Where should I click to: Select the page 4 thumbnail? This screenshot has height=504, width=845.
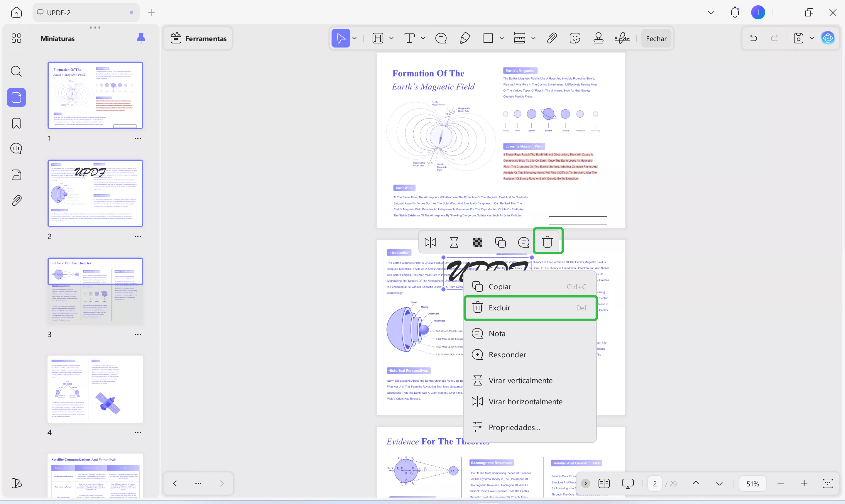pyautogui.click(x=95, y=389)
